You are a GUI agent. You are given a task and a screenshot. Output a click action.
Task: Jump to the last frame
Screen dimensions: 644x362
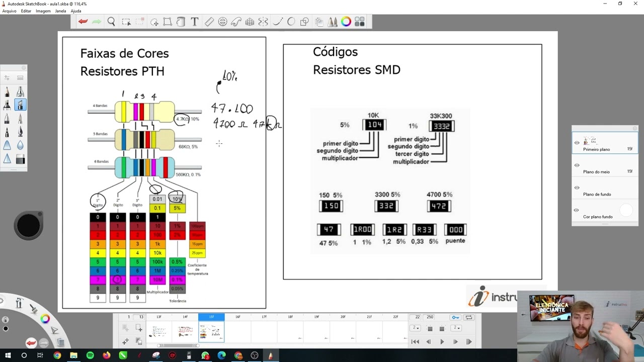(x=469, y=342)
